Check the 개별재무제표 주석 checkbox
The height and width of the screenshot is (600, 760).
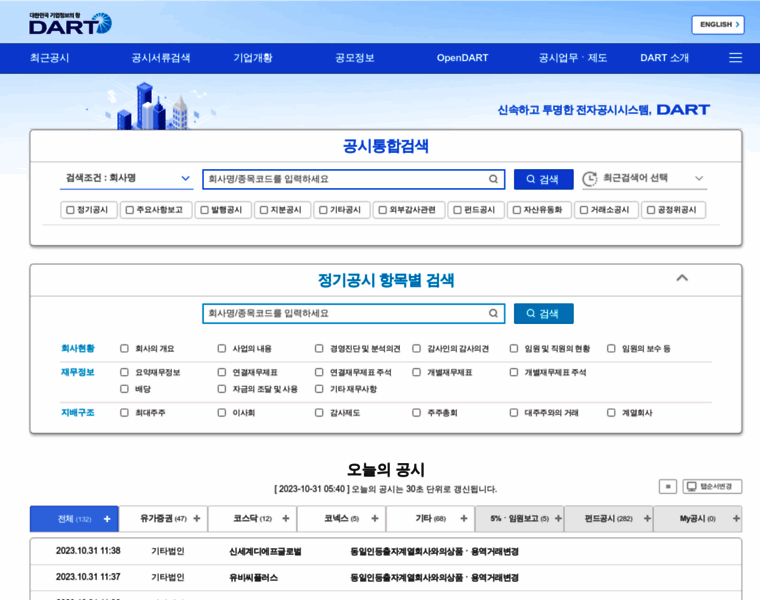pos(514,372)
